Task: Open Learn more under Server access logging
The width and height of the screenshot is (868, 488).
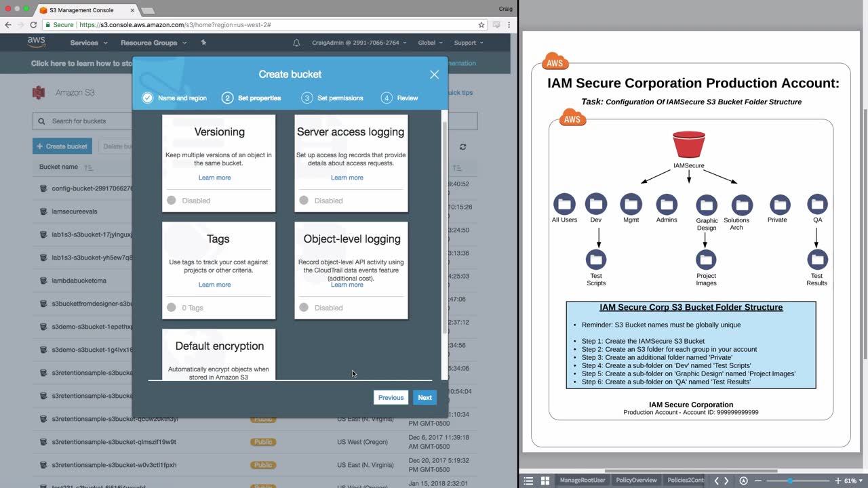Action: pyautogui.click(x=347, y=178)
